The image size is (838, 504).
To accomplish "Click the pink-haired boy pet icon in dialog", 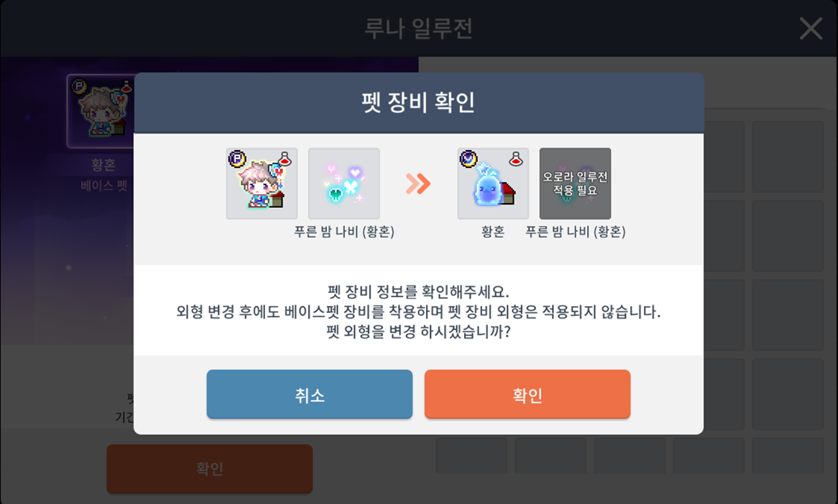I will 262,184.
